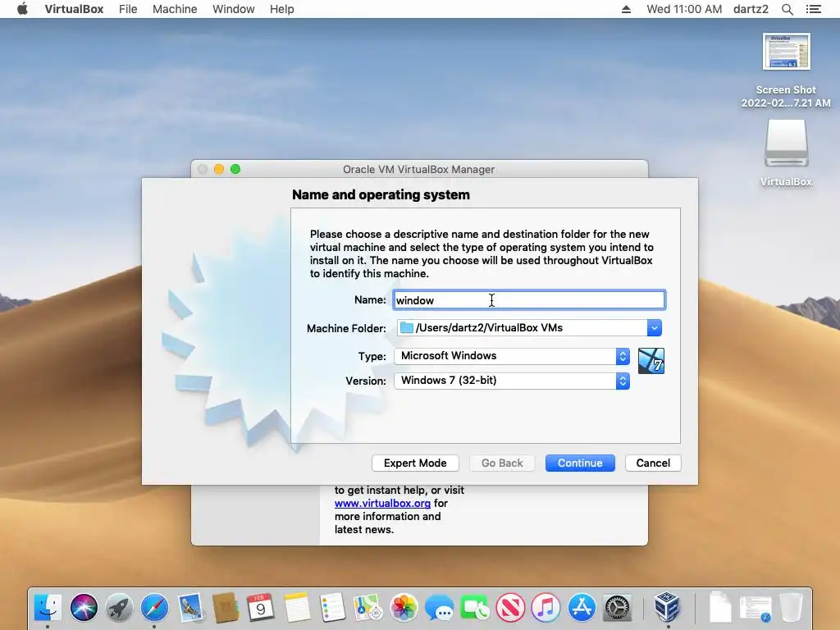Open the Type dropdown showing Microsoft Windows
This screenshot has width=840, height=630.
click(512, 356)
